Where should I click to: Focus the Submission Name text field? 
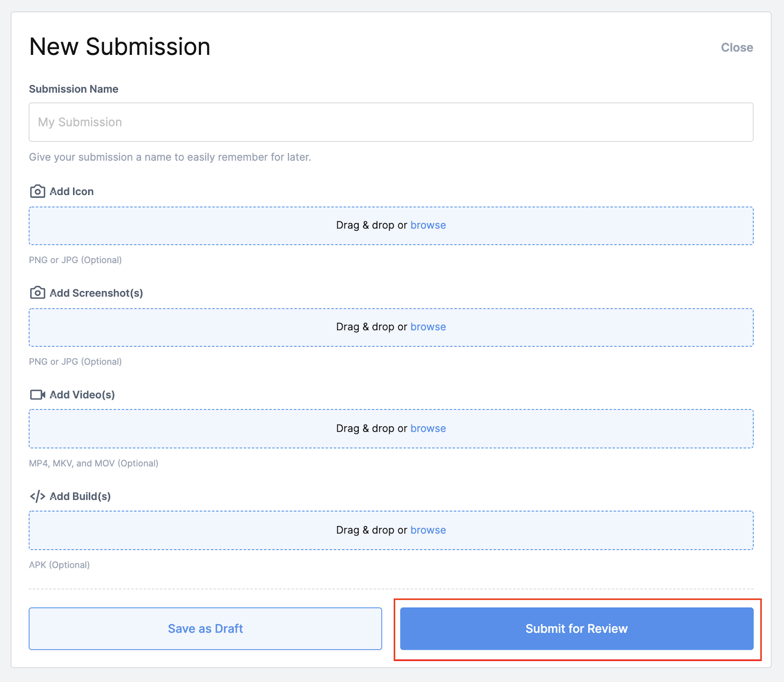[x=391, y=122]
